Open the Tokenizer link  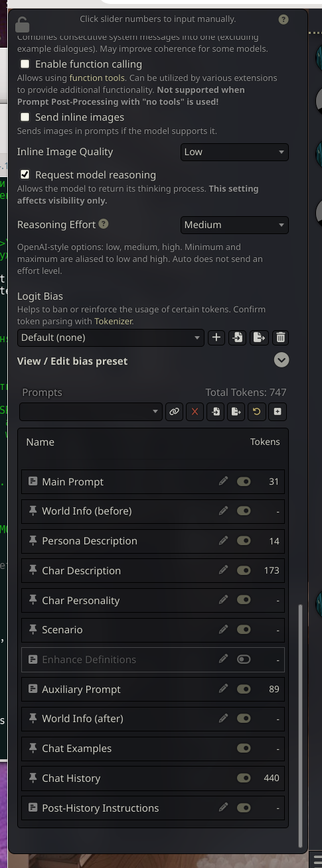113,321
